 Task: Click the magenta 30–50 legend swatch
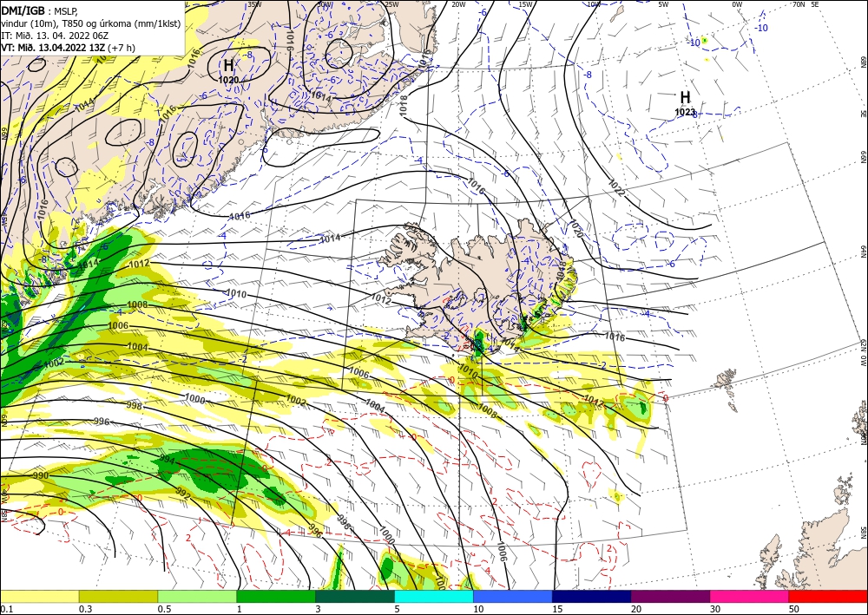(x=750, y=596)
